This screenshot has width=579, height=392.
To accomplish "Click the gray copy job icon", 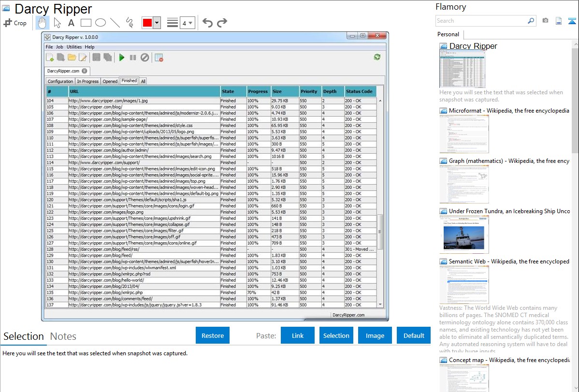I will point(60,57).
